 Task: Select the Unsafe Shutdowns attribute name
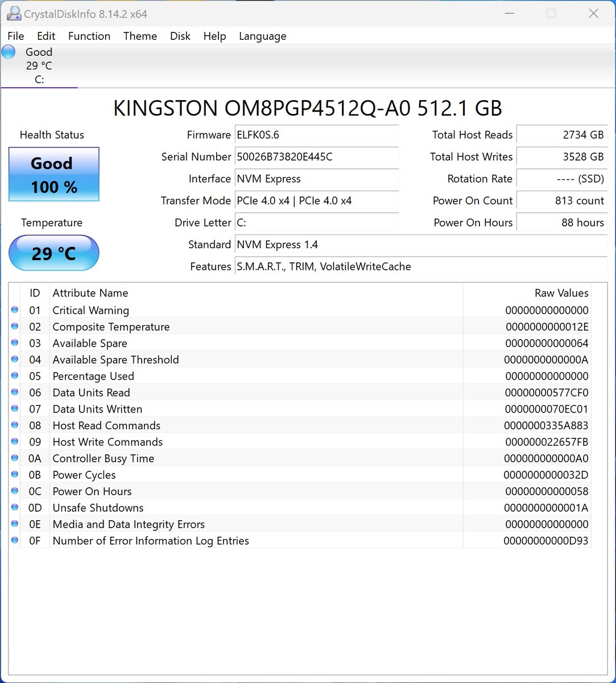pyautogui.click(x=98, y=508)
